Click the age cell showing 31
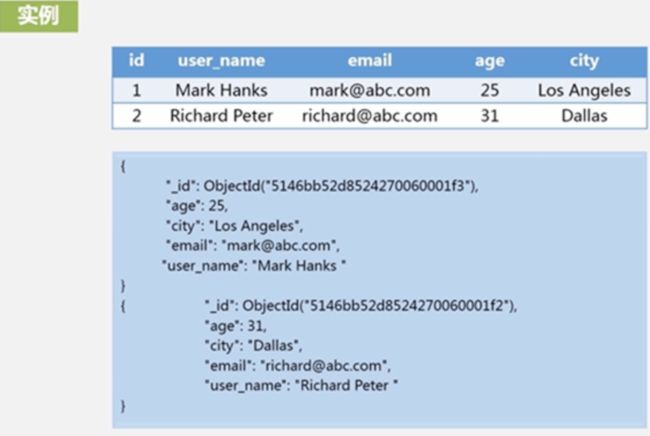Image resolution: width=650 pixels, height=436 pixels. [490, 116]
